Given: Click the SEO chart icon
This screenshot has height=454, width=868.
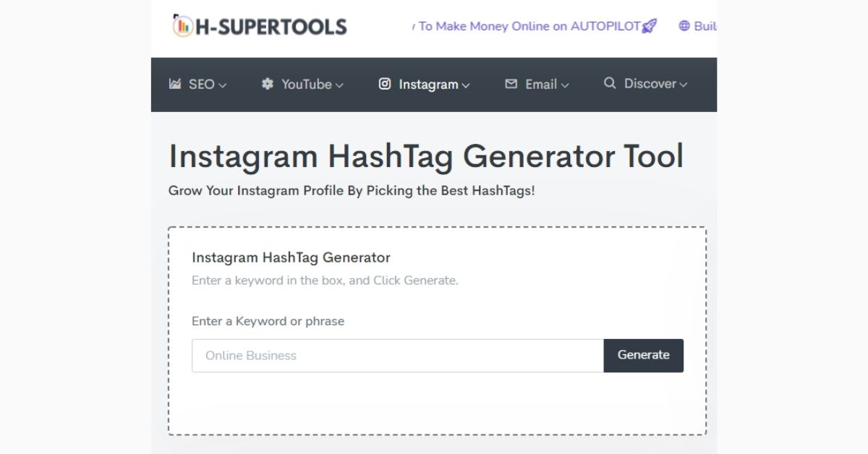Looking at the screenshot, I should tap(174, 84).
